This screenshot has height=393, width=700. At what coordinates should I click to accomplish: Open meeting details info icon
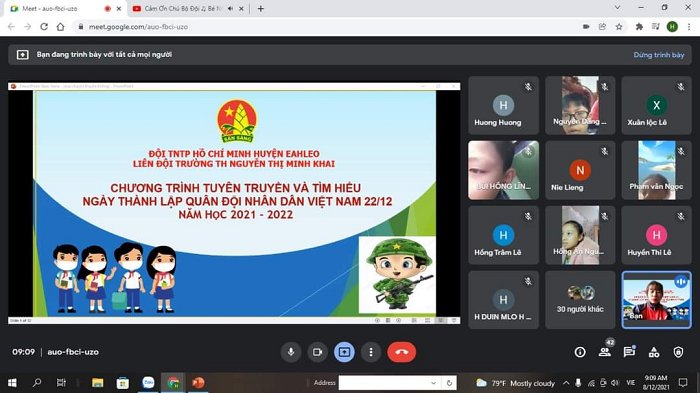[580, 352]
